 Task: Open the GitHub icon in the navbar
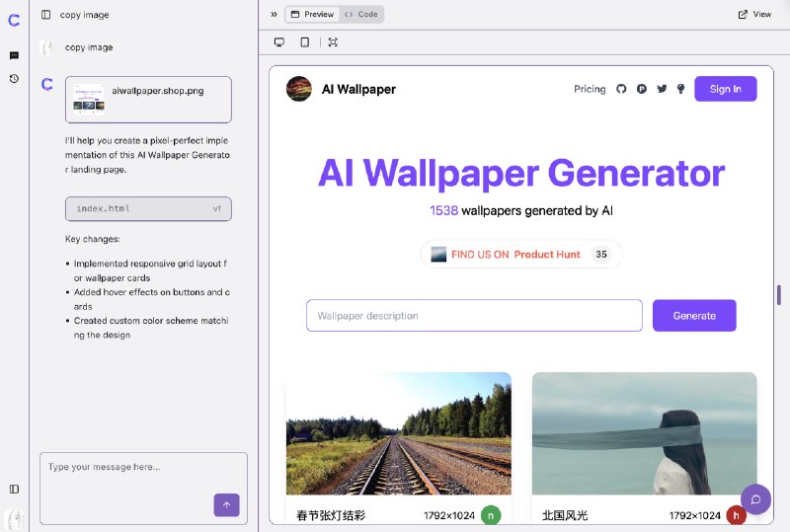coord(621,89)
